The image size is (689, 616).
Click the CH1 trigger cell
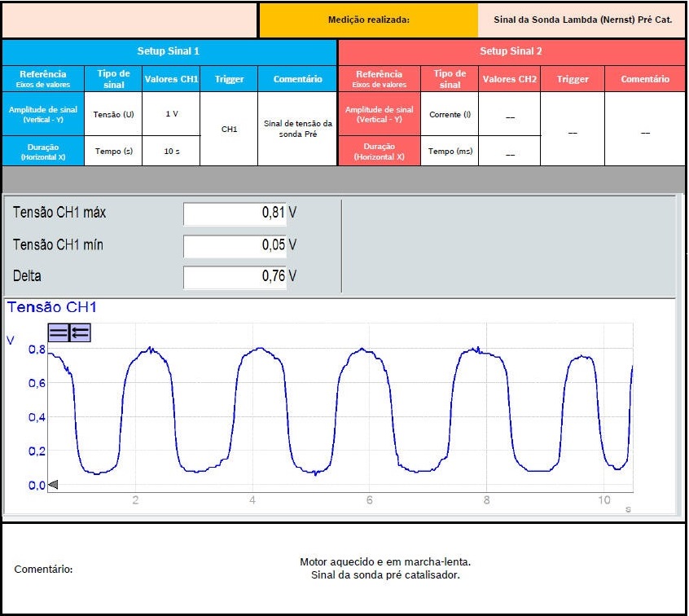pos(229,129)
